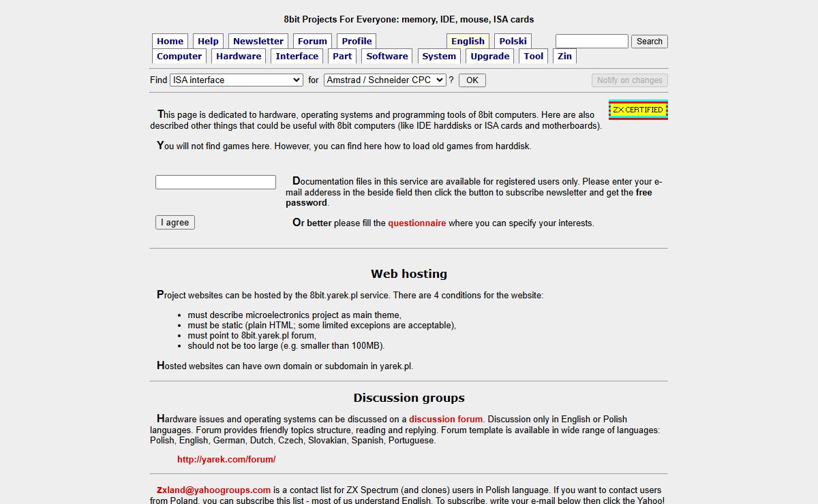Image resolution: width=818 pixels, height=504 pixels.
Task: Follow the questionnaire link
Action: pos(416,223)
